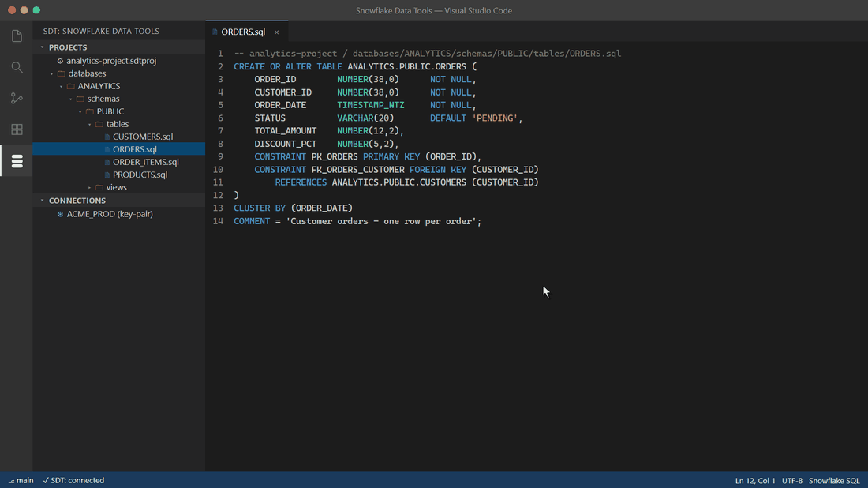868x488 pixels.
Task: Expand the views folder arrow
Action: pyautogui.click(x=89, y=188)
